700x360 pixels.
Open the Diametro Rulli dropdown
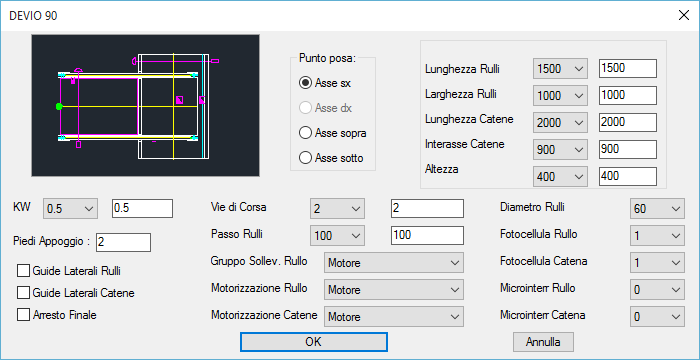coord(657,209)
